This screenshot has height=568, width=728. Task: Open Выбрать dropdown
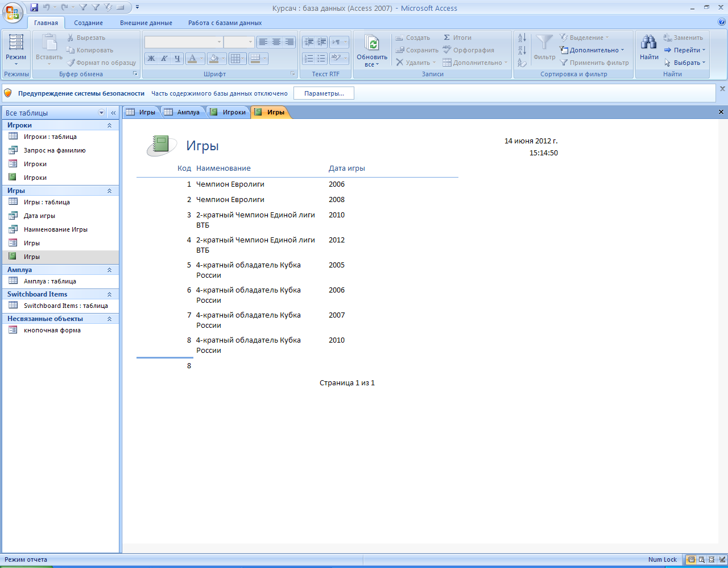pyautogui.click(x=685, y=63)
